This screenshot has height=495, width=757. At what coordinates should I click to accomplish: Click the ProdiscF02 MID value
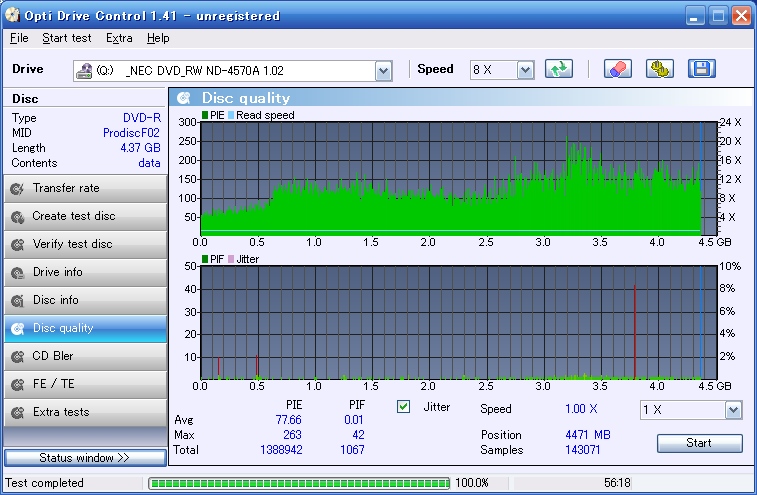coord(131,133)
